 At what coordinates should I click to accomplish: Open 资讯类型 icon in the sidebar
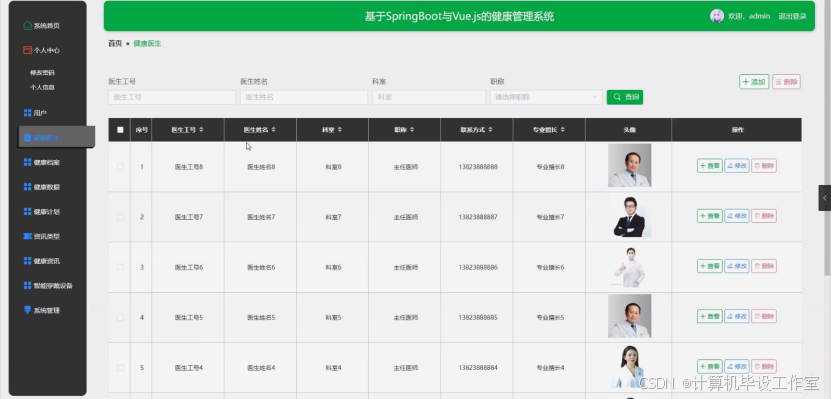click(x=28, y=236)
